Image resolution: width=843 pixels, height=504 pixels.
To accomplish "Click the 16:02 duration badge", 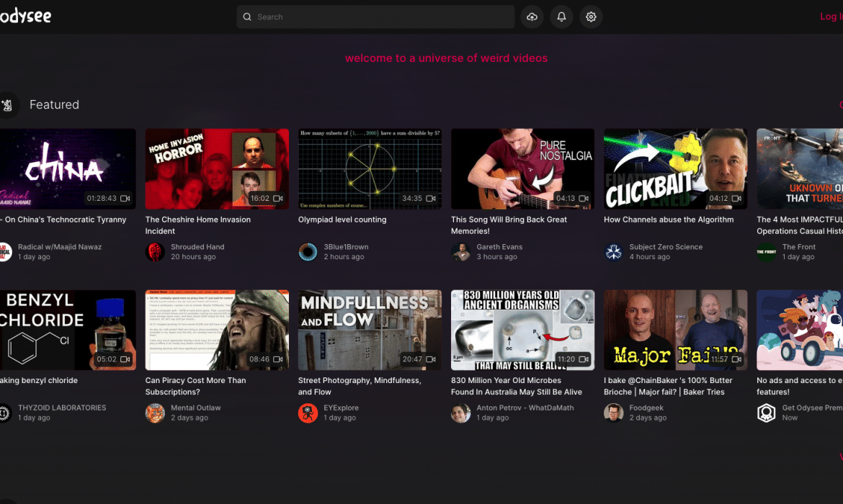I will [x=266, y=198].
